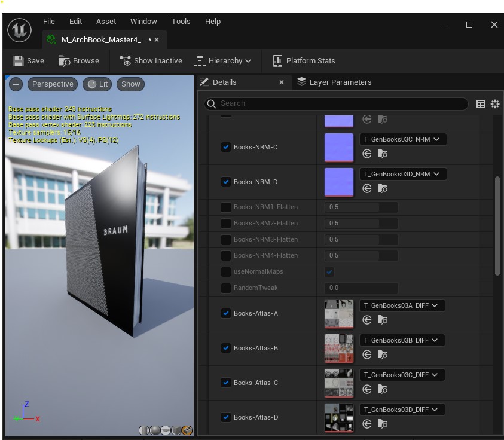Browse to Books-Atlas-D texture in content browser

(382, 424)
